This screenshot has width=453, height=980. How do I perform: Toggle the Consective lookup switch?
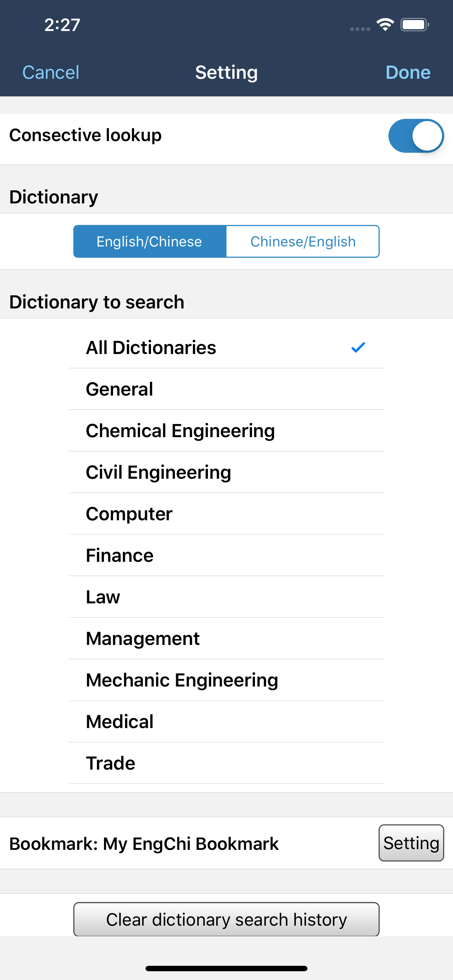coord(416,136)
